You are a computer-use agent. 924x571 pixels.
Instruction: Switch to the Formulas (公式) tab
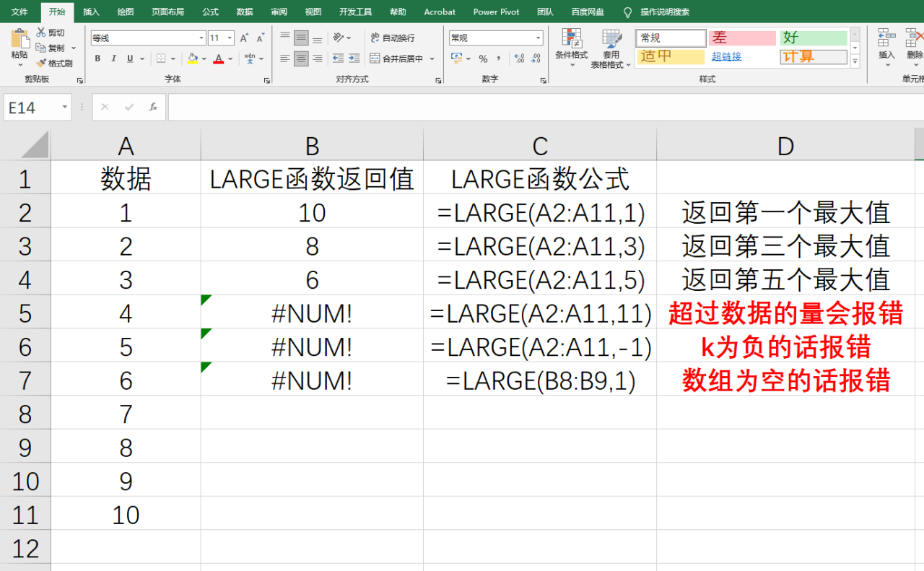click(211, 12)
